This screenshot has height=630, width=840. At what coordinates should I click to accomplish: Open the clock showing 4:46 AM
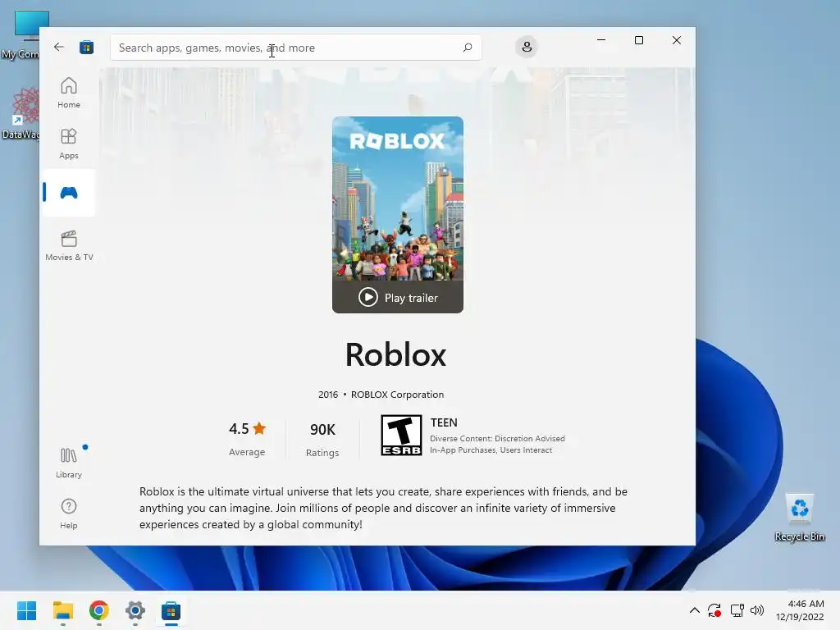click(800, 610)
